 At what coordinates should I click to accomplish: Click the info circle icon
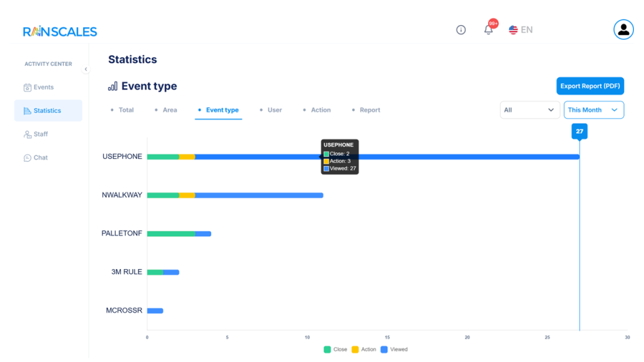461,30
